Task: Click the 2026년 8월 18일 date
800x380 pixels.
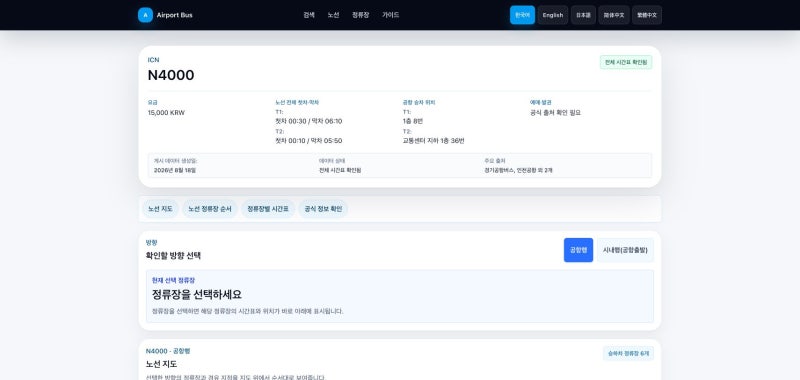Action: pos(174,170)
